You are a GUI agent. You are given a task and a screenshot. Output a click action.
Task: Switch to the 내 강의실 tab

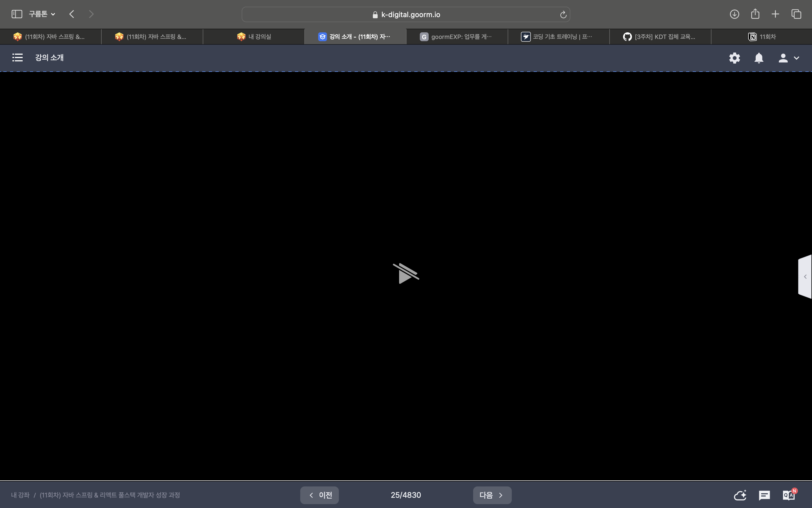[x=254, y=37]
